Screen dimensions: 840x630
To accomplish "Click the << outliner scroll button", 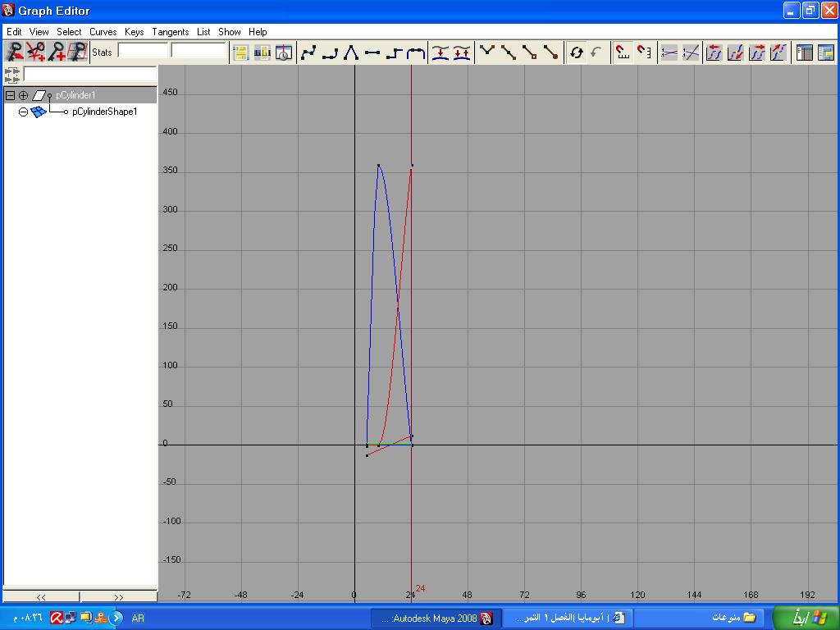I will tap(41, 597).
